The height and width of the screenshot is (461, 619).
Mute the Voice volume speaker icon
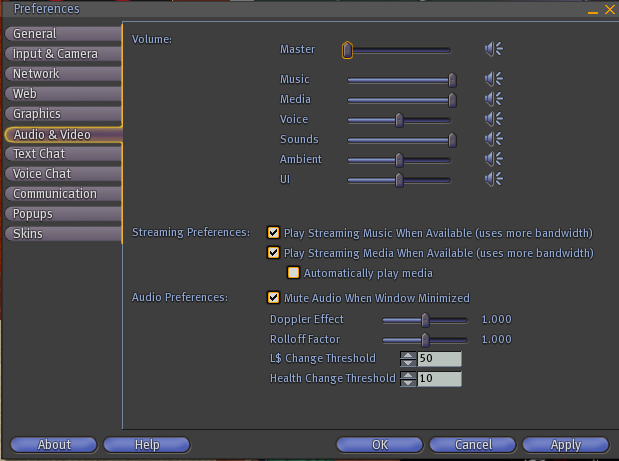[493, 119]
